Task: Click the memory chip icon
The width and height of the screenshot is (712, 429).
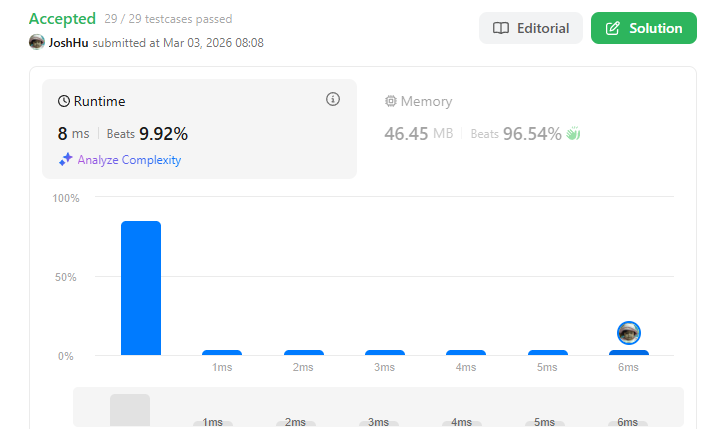Action: (x=391, y=101)
